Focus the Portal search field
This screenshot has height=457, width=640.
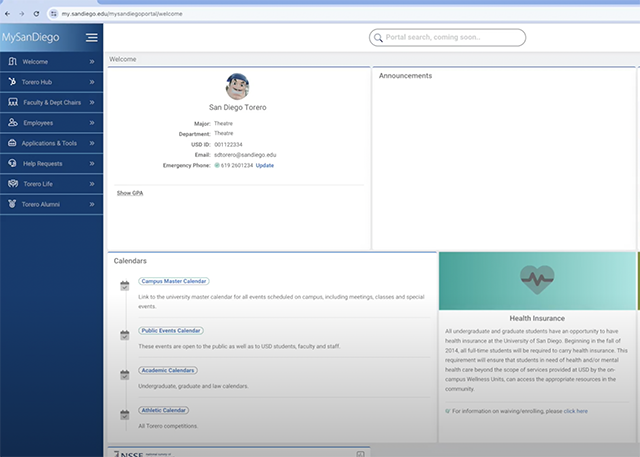(x=447, y=38)
